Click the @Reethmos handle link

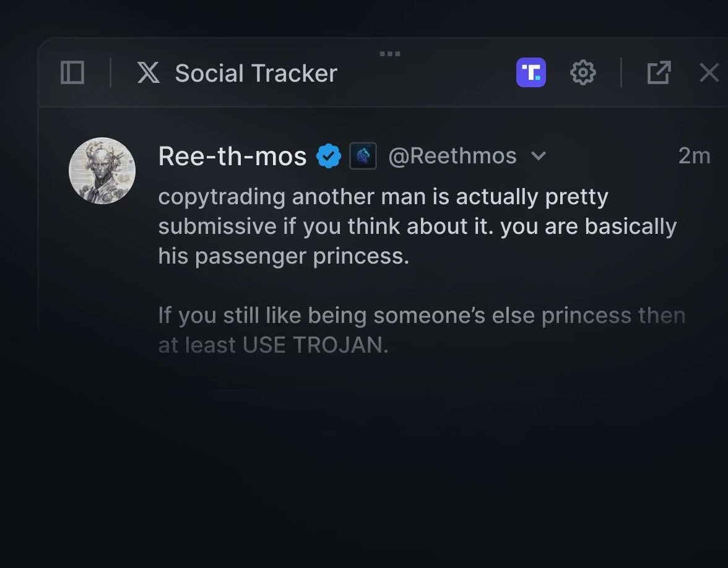click(x=453, y=156)
